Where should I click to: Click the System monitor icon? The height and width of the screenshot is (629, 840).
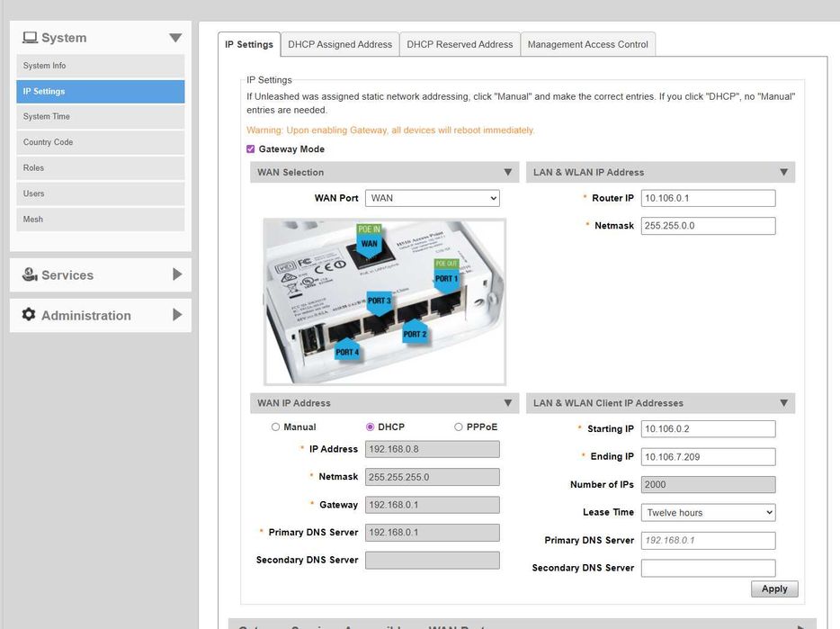click(x=30, y=38)
